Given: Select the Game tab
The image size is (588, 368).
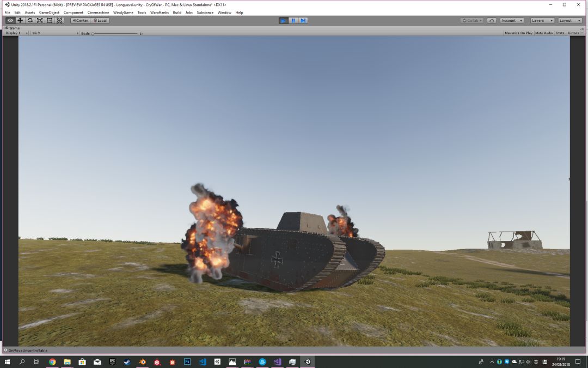Looking at the screenshot, I should click(13, 28).
